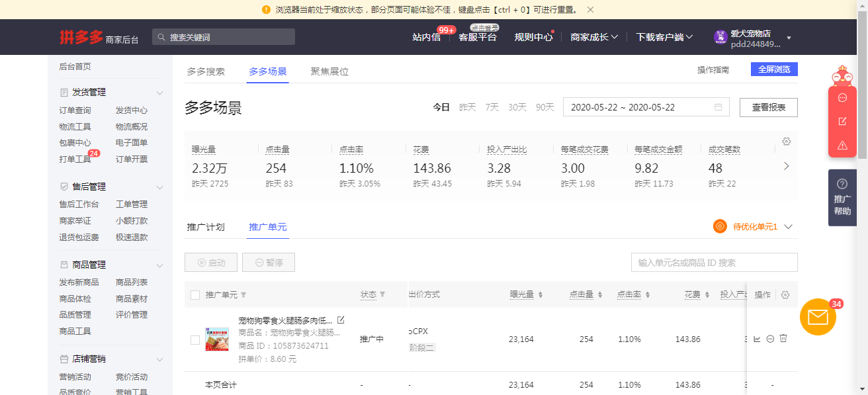Click the store avatar icon
The image size is (868, 395).
pos(720,37)
